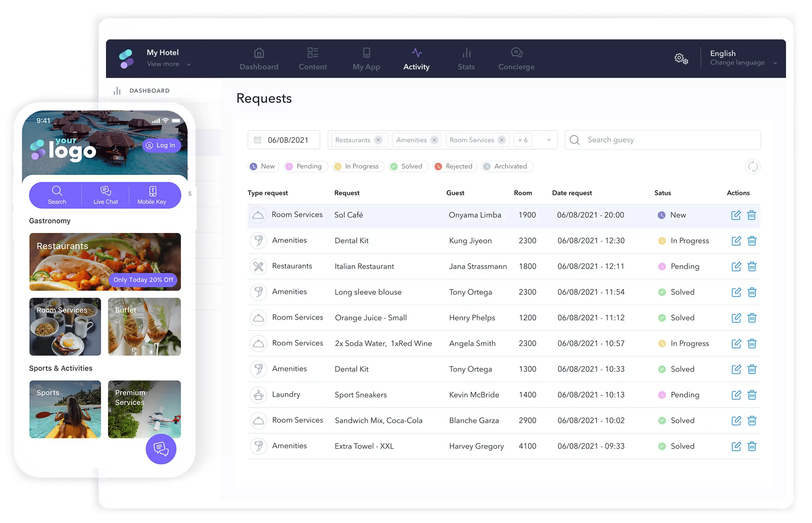Open DASHBOARD in the sidebar
812x523 pixels.
pos(141,91)
